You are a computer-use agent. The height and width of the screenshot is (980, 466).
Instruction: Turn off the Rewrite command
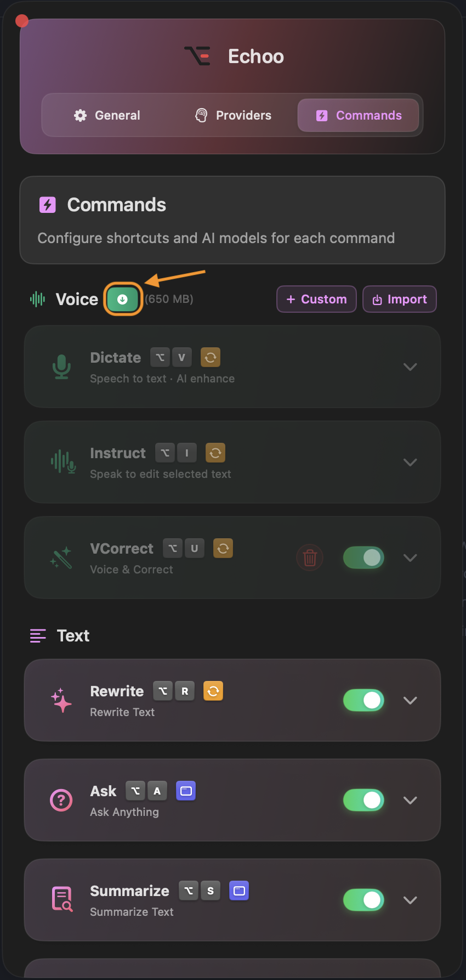(x=363, y=700)
